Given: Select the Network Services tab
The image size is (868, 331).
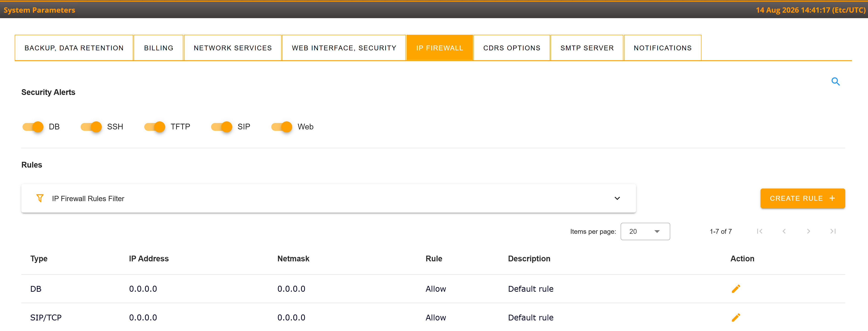Looking at the screenshot, I should click(x=233, y=48).
